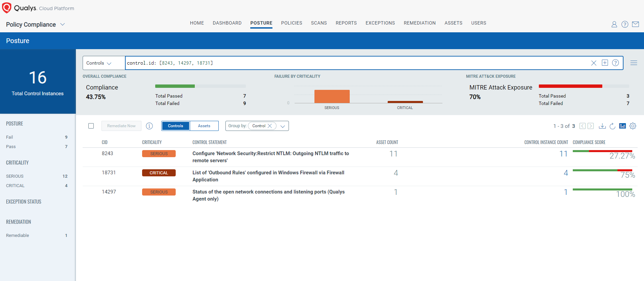
Task: Clear the search query with X icon
Action: [594, 63]
